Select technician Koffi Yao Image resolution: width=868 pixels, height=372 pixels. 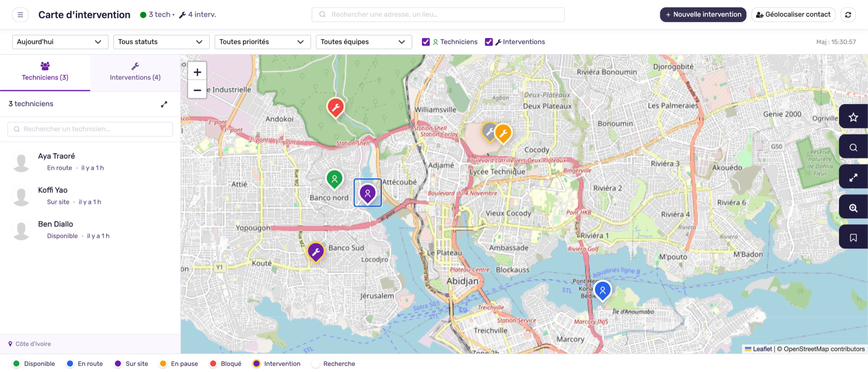click(x=90, y=196)
